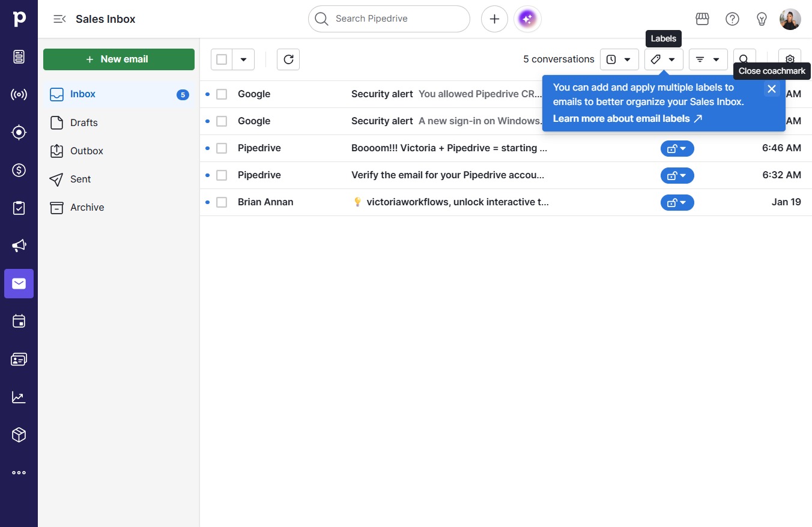812x527 pixels.
Task: Select the highlighted Mail icon in the sidebar
Action: 19,283
